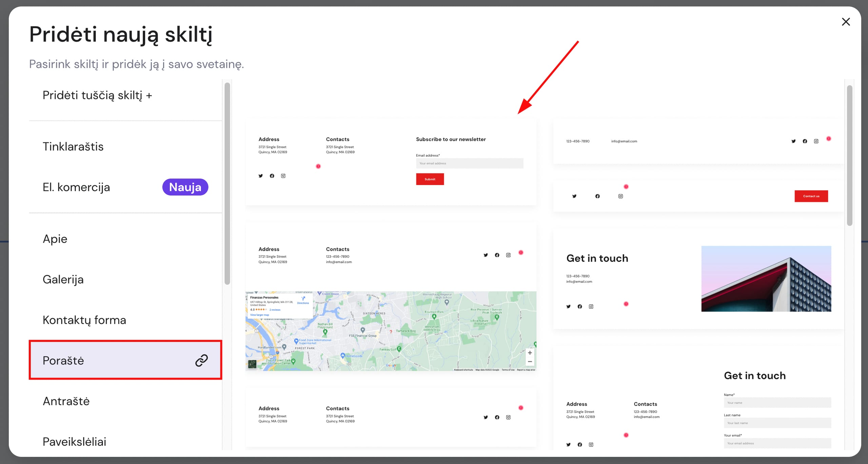This screenshot has height=464, width=868.
Task: Select the Galerija category
Action: click(x=63, y=279)
